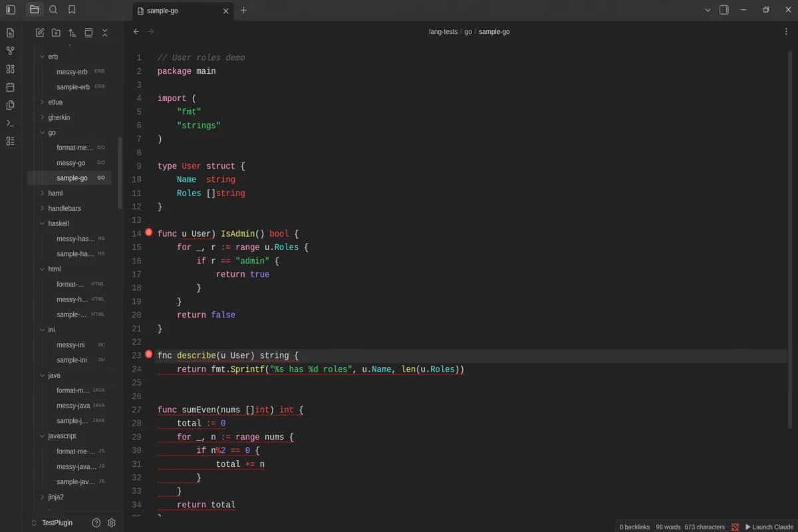Create a new note with pencil icon
Screen dimensions: 798x532
tap(40, 33)
